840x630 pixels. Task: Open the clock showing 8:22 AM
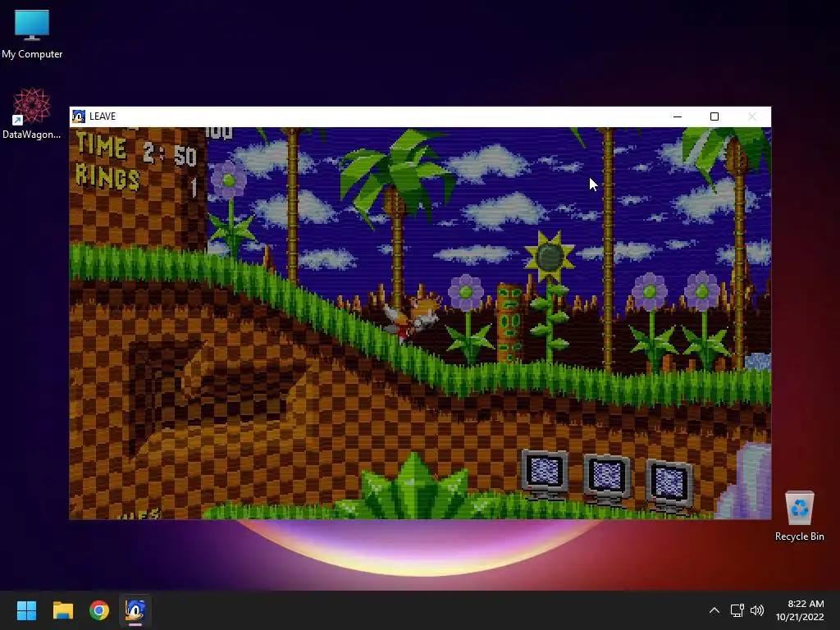(800, 610)
